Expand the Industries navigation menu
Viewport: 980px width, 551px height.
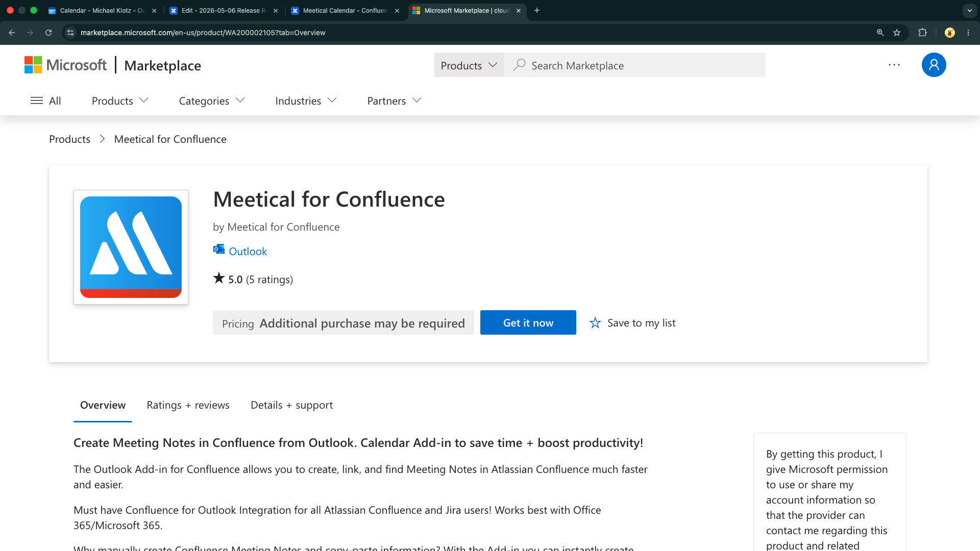(x=306, y=101)
